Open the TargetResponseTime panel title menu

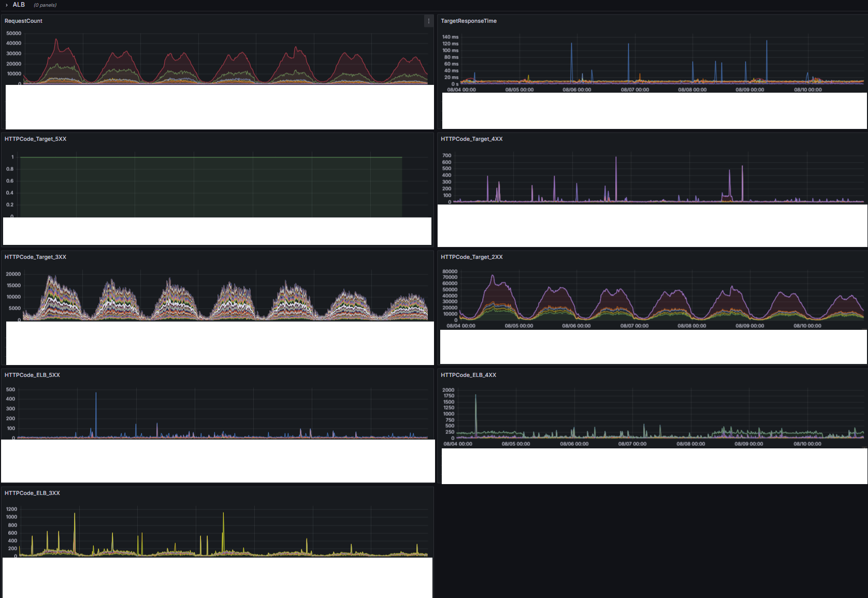(x=468, y=21)
